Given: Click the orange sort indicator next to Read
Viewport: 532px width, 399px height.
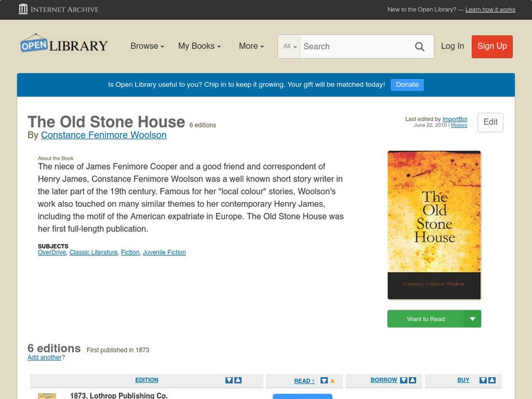Looking at the screenshot, I should point(332,380).
